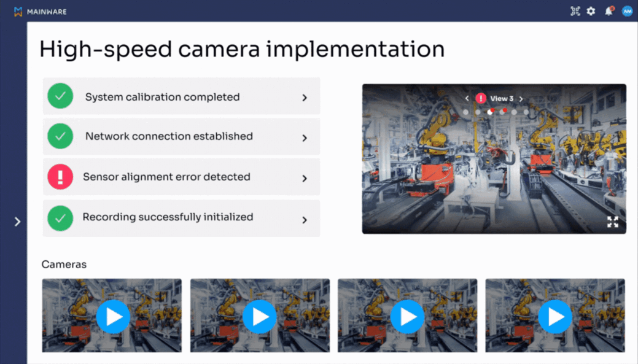Expand Sensor alignment error detected row chevron
This screenshot has width=638, height=364.
(305, 179)
